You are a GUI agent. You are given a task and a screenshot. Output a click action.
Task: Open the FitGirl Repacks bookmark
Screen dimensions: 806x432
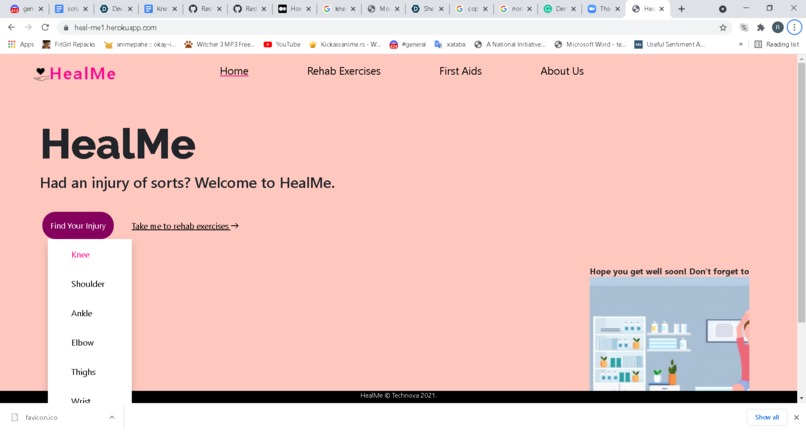(69, 45)
